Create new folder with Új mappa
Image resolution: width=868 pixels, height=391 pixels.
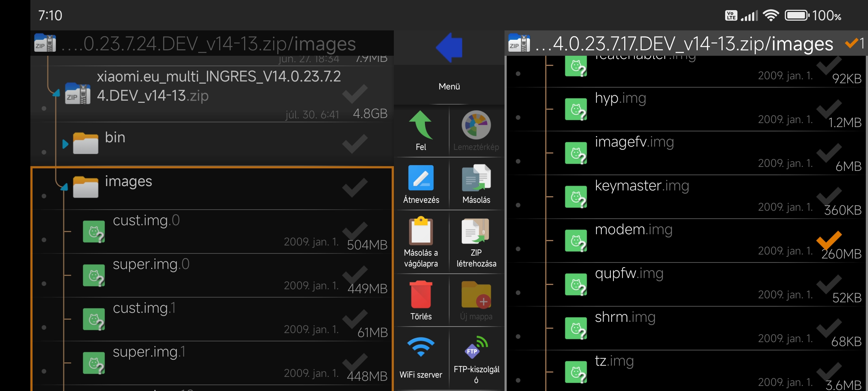click(x=476, y=300)
